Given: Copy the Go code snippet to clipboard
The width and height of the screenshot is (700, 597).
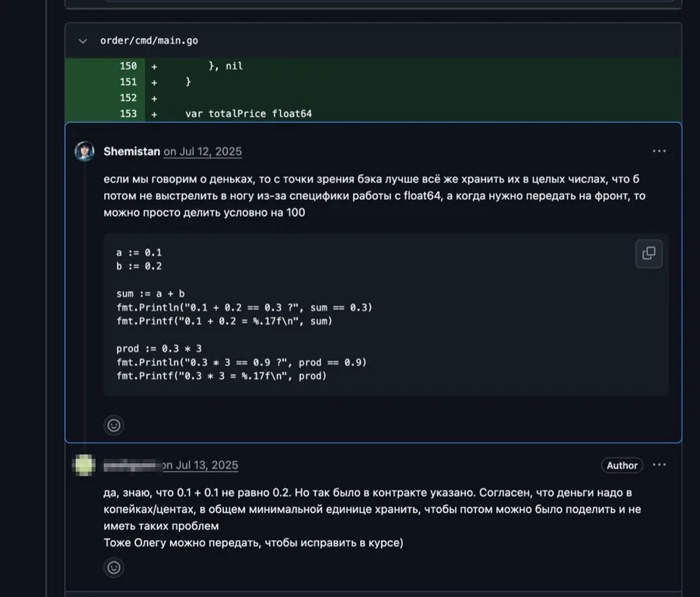Looking at the screenshot, I should pyautogui.click(x=649, y=254).
